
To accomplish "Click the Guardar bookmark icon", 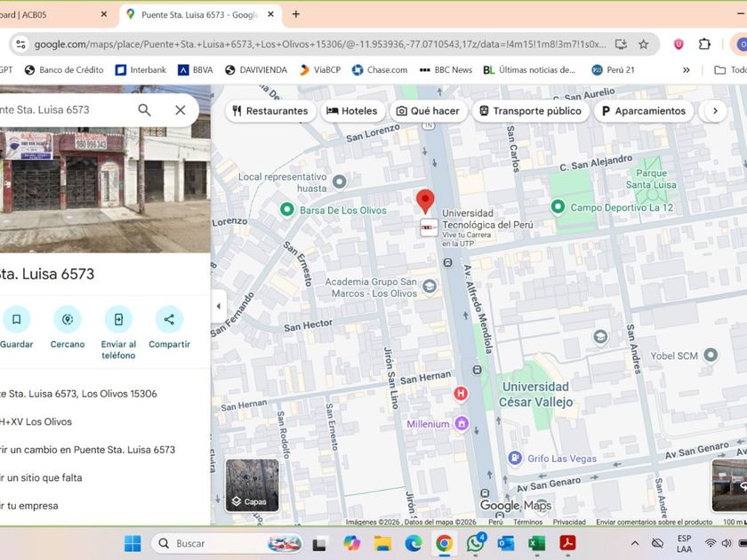I will pos(16,319).
